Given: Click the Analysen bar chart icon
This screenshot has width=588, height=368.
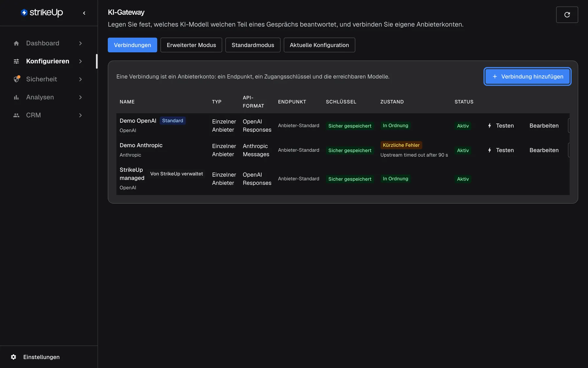Looking at the screenshot, I should click(16, 97).
